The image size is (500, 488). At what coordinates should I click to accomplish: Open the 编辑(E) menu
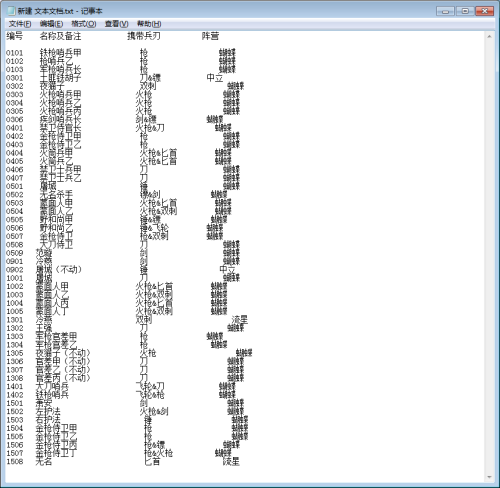click(x=51, y=24)
